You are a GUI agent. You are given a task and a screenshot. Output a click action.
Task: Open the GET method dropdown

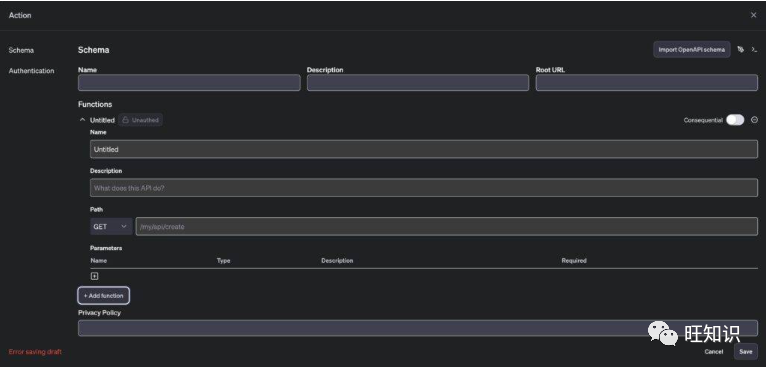111,226
